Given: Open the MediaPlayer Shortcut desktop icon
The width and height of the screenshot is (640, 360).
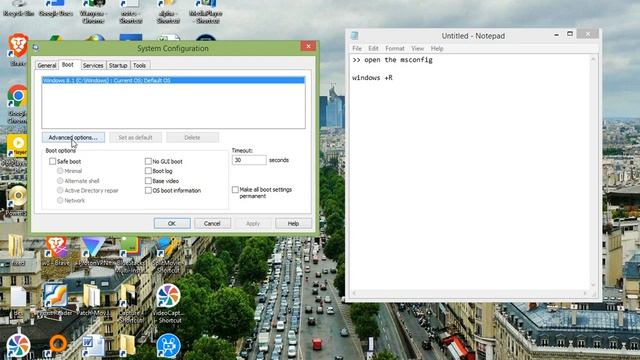Looking at the screenshot, I should (206, 11).
